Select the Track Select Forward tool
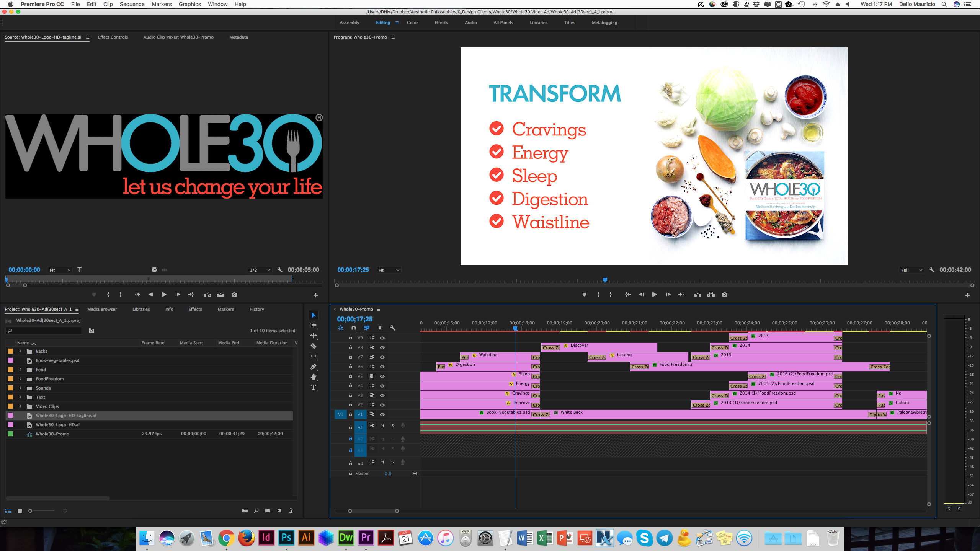Screen dimensions: 980x551 point(314,325)
